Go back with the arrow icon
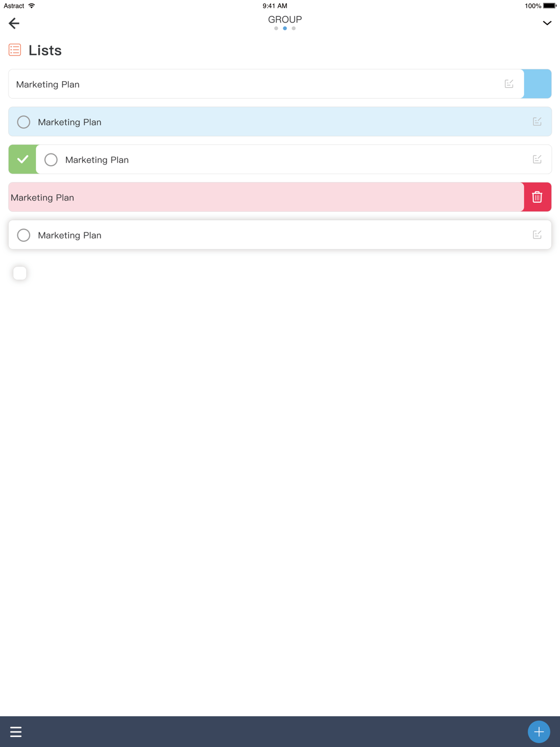The width and height of the screenshot is (560, 747). click(14, 23)
